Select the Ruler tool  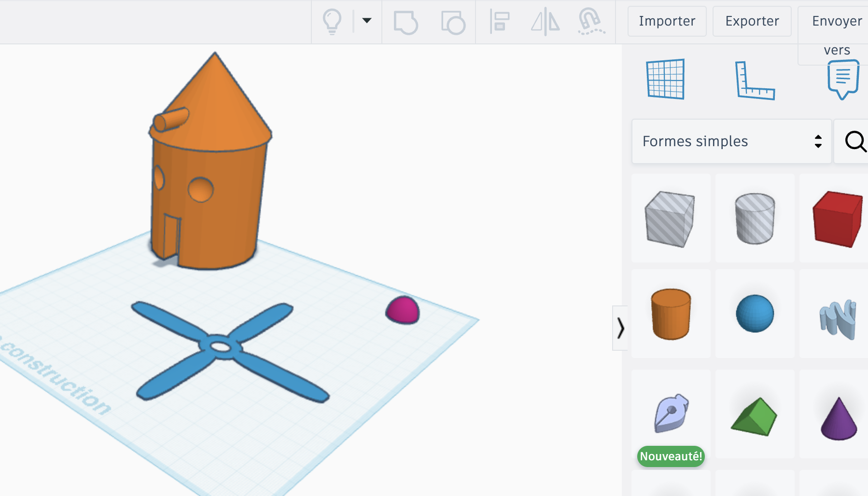point(755,80)
